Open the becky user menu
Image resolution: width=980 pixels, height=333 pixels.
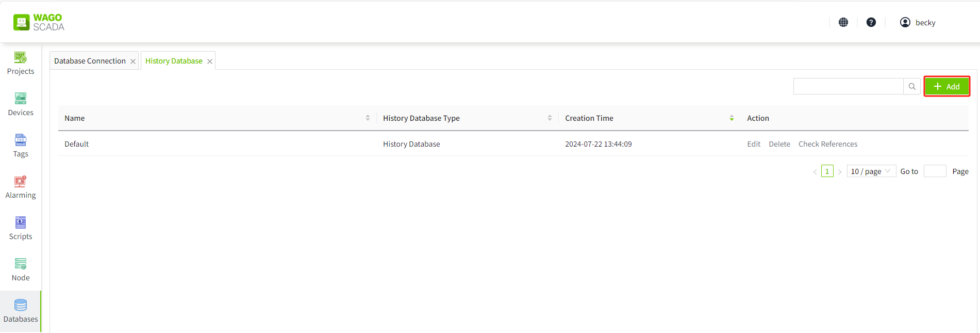pos(918,22)
